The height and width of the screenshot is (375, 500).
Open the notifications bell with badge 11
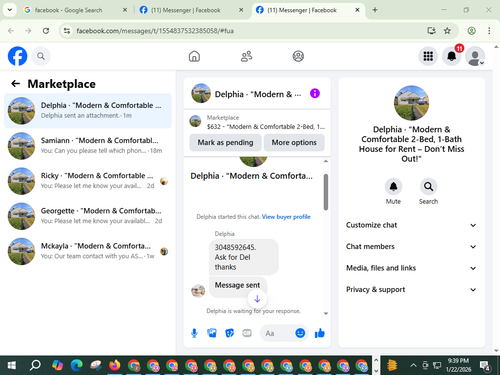[452, 56]
